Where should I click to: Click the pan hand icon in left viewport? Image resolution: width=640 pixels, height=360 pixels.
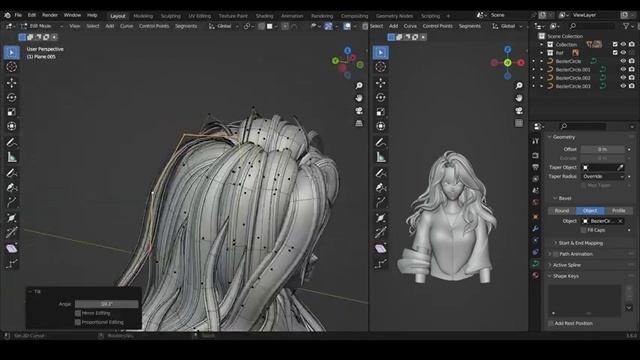(x=359, y=98)
